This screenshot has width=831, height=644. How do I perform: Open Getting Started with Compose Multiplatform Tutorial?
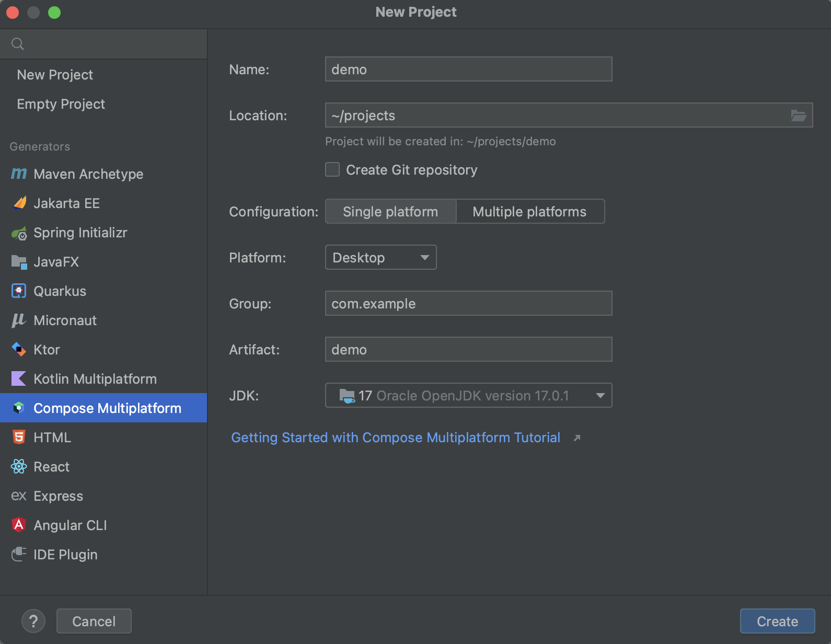396,438
